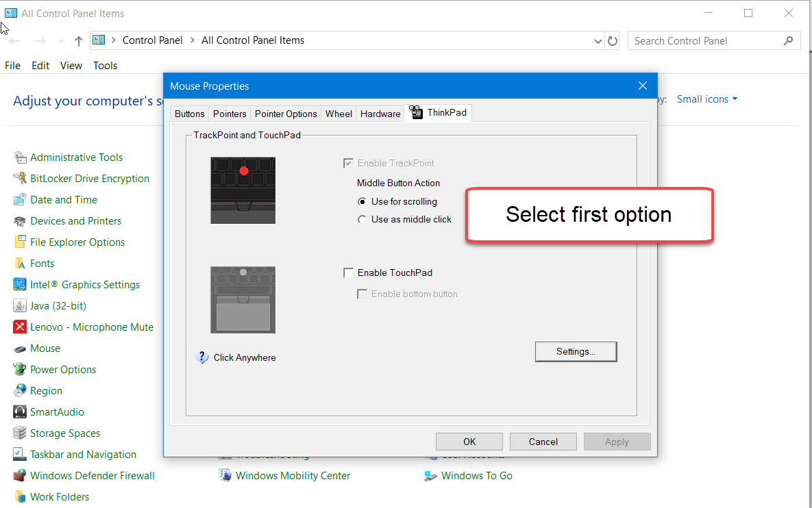Apply changes with the OK button
812x508 pixels.
point(469,441)
